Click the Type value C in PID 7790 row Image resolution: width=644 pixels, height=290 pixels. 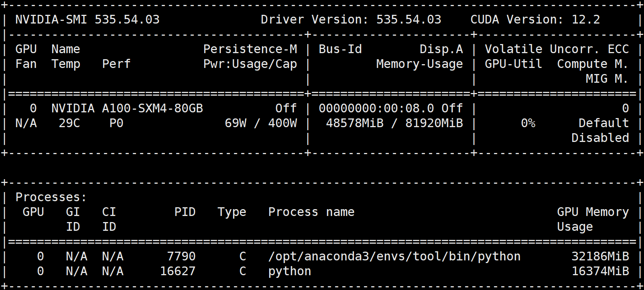click(243, 256)
